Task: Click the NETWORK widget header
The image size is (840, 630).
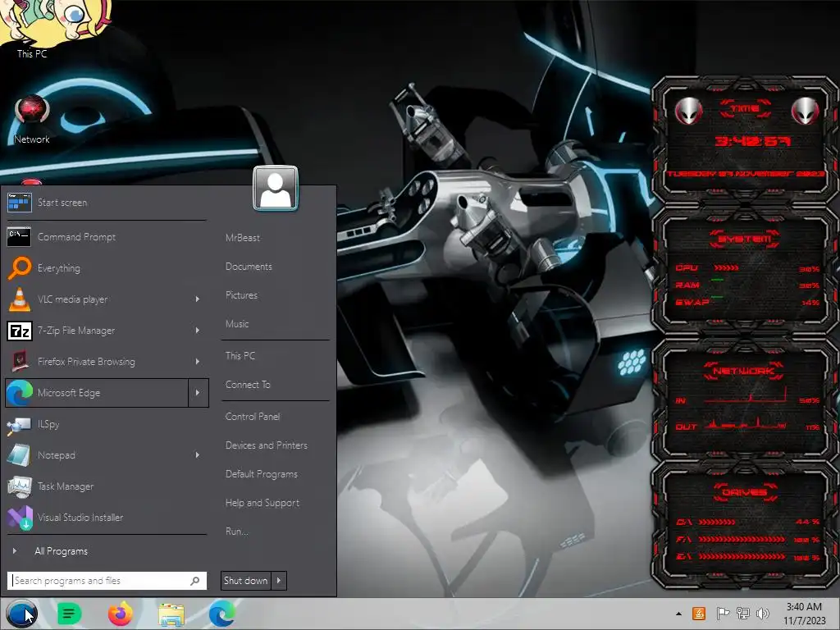Action: coord(745,371)
